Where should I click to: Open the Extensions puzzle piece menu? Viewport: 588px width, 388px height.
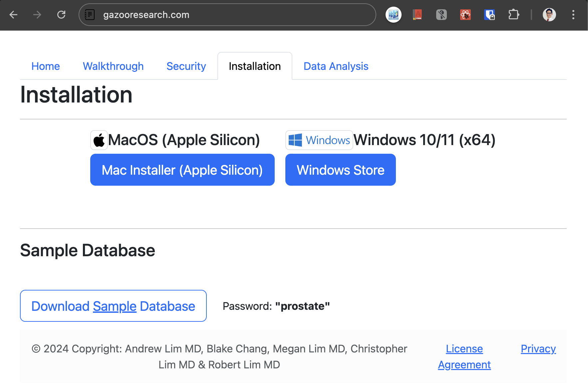coord(513,15)
